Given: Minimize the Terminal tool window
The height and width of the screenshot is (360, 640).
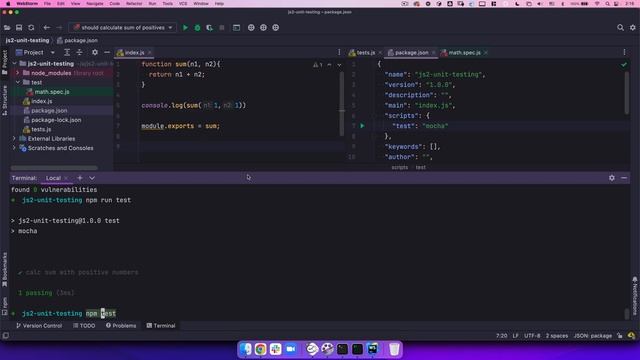Looking at the screenshot, I should click(x=624, y=178).
